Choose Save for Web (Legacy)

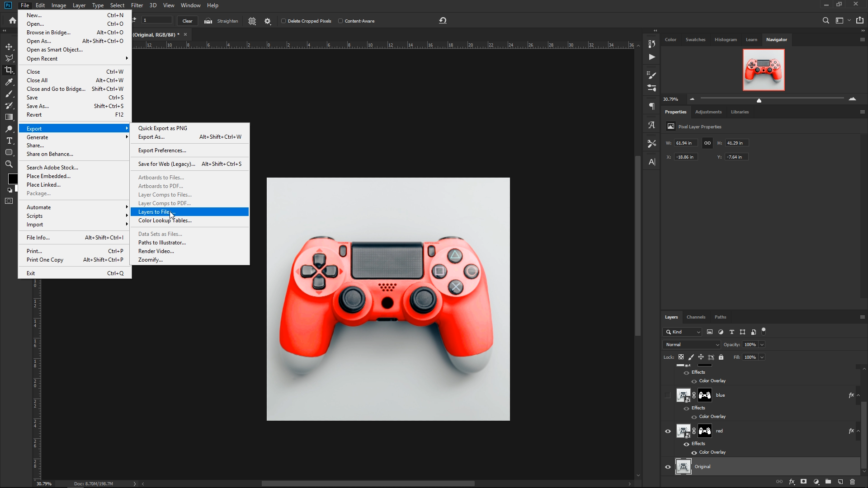(189, 164)
